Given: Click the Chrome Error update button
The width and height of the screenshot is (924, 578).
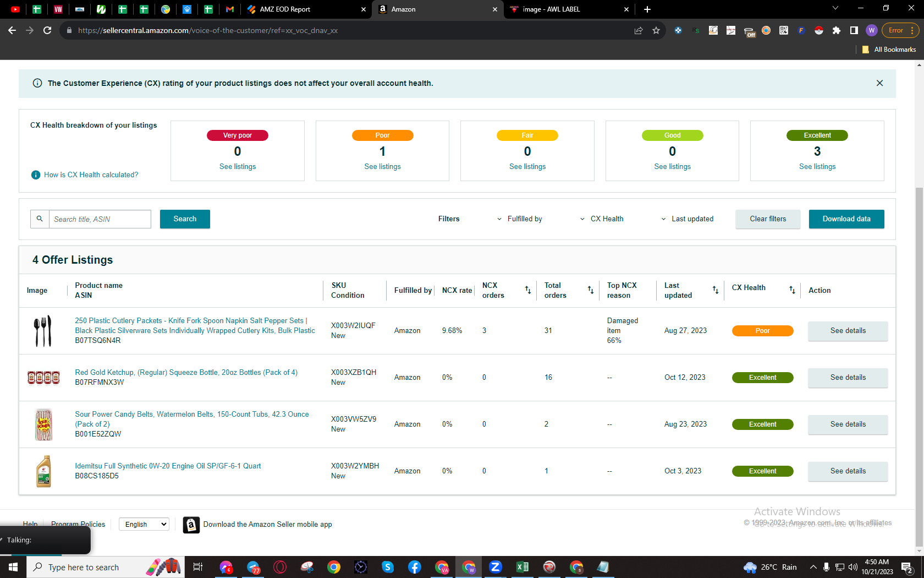Looking at the screenshot, I should tap(900, 30).
